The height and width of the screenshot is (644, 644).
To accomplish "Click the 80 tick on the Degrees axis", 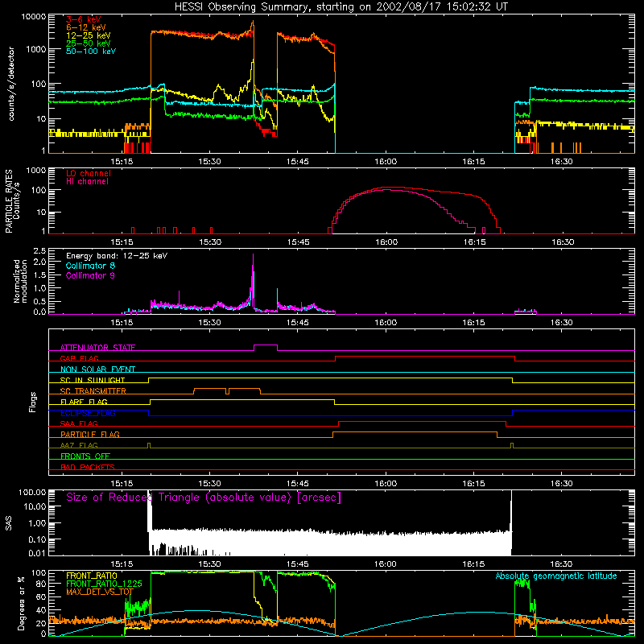I will tap(42, 584).
